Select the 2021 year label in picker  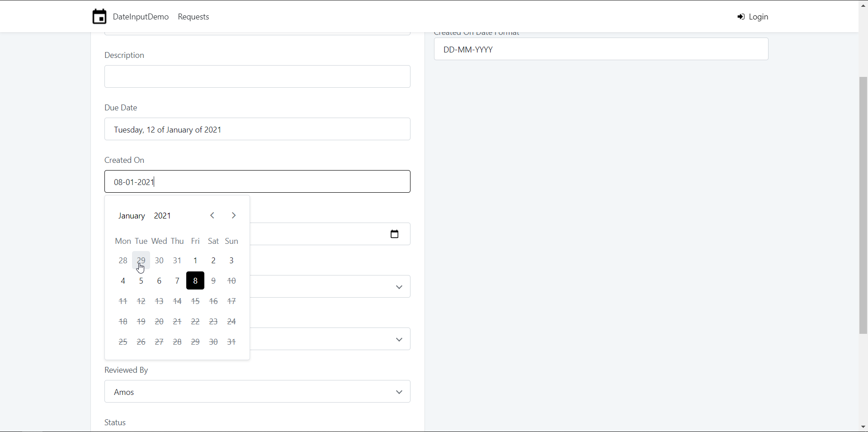coord(162,216)
